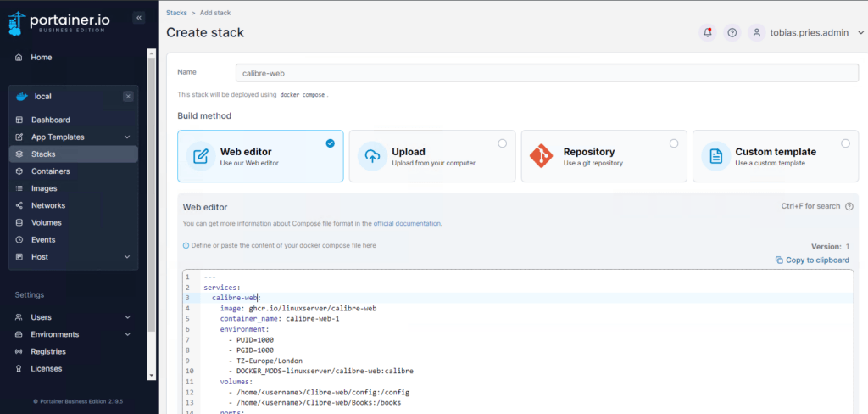
Task: Click editor line with image: ghcr.io/linuxserver/calibre-web
Action: [x=298, y=308]
